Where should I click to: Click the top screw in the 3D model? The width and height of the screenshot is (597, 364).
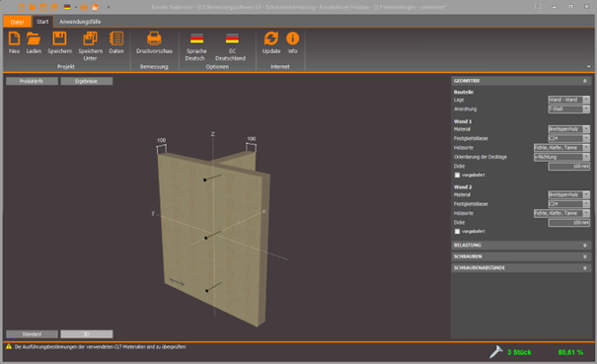click(212, 178)
